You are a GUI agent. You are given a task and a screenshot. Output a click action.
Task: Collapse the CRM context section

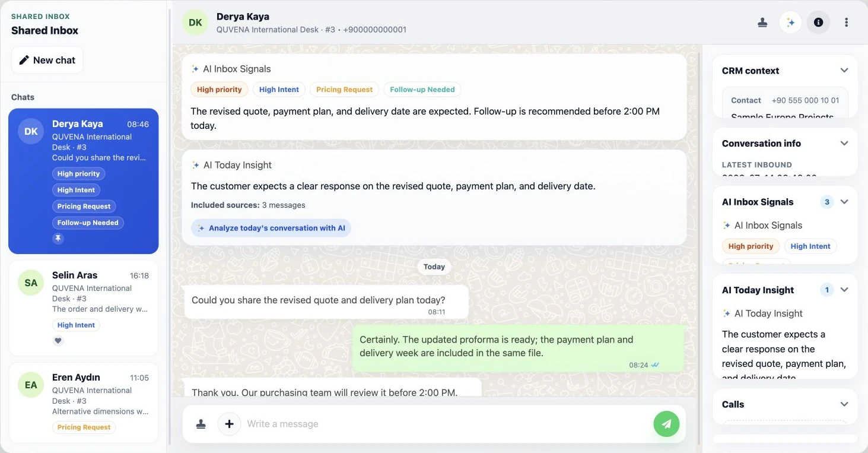(x=844, y=71)
